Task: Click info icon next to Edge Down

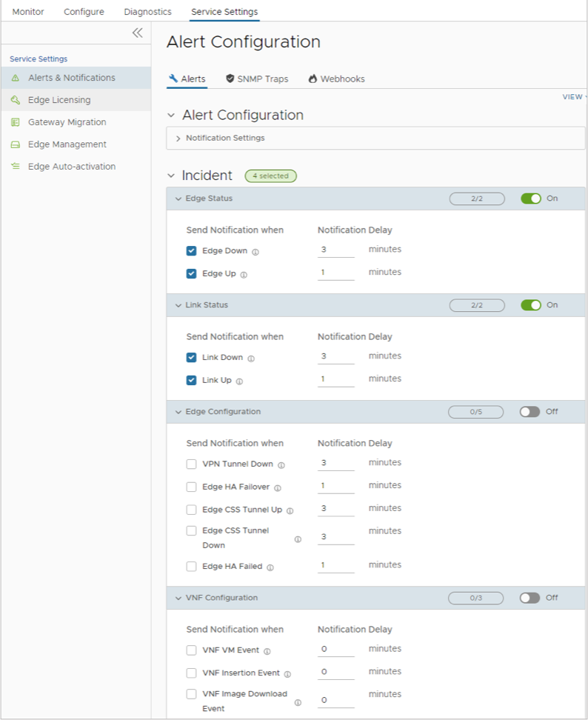Action: point(255,252)
